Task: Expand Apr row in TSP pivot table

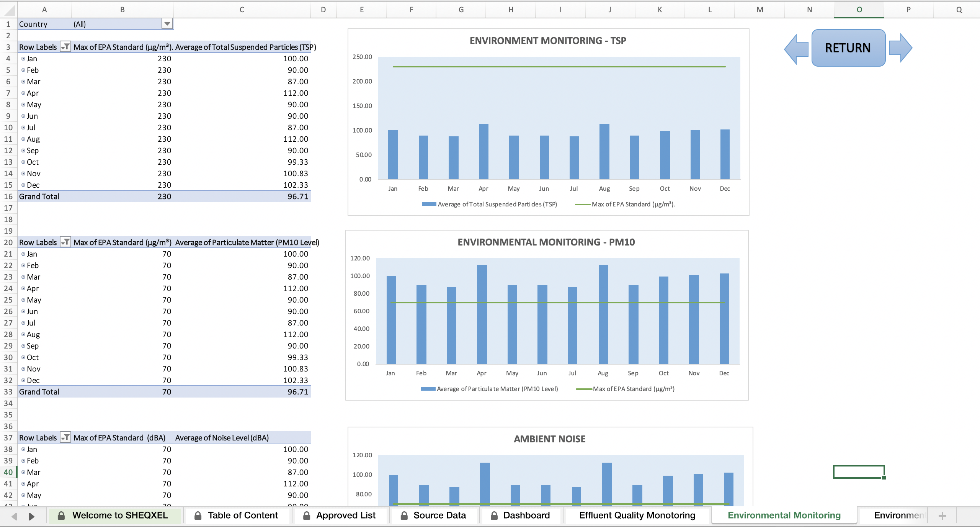Action: coord(23,93)
